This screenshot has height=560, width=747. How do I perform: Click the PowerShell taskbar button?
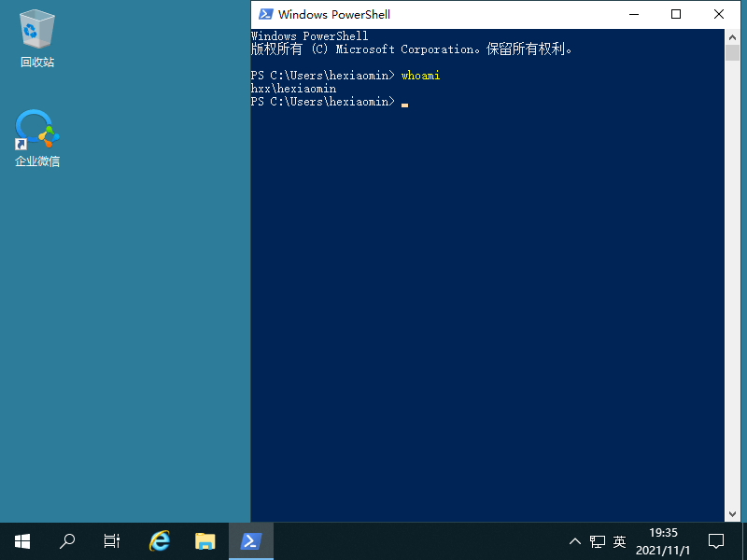click(x=251, y=541)
